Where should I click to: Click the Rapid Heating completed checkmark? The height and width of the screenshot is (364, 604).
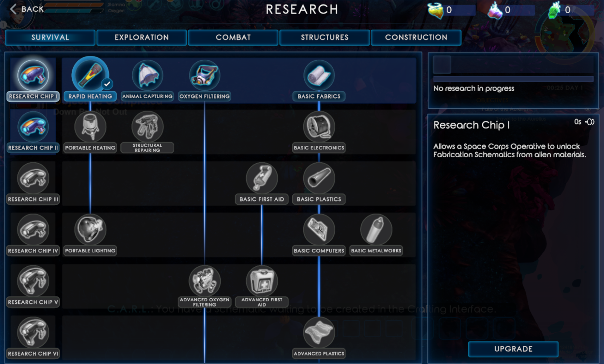[x=107, y=84]
